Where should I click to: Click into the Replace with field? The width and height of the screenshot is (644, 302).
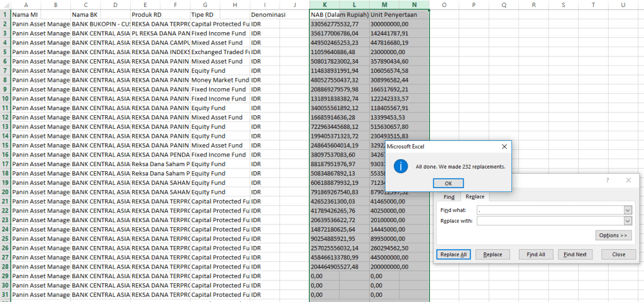coord(549,221)
